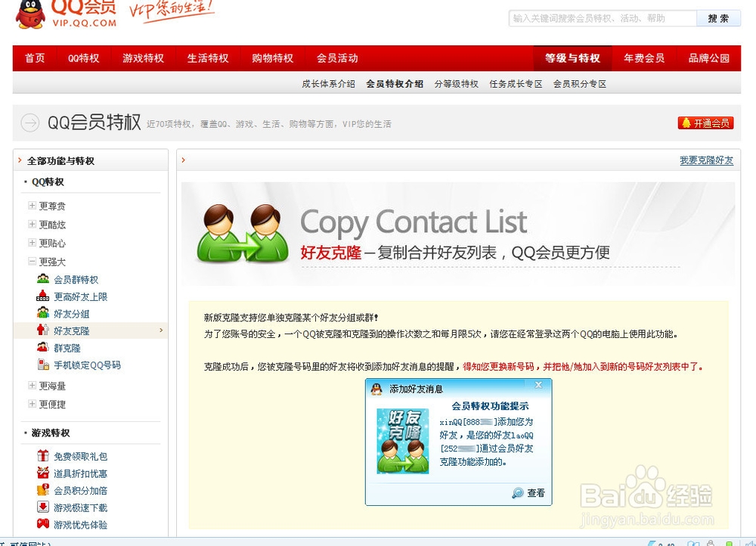
Task: Open the 游戏特权 nav tab
Action: (143, 58)
